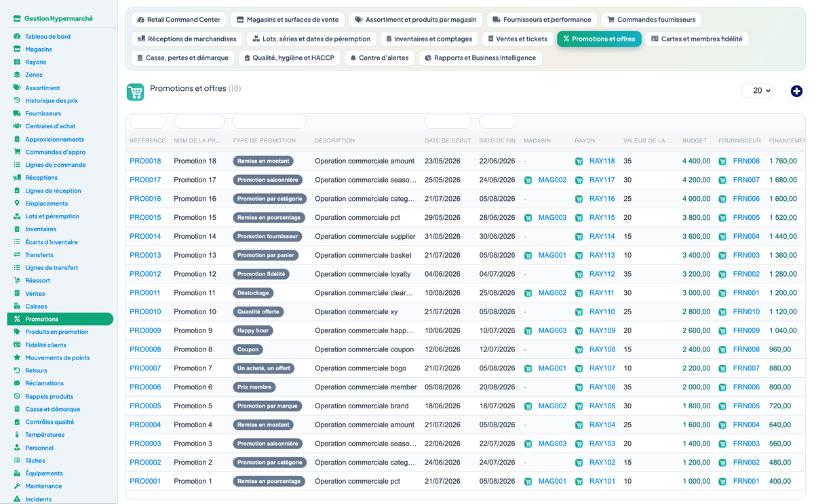Click the store icon next to MAG002 in PRO0017 row
Image resolution: width=814 pixels, height=504 pixels.
(x=528, y=180)
